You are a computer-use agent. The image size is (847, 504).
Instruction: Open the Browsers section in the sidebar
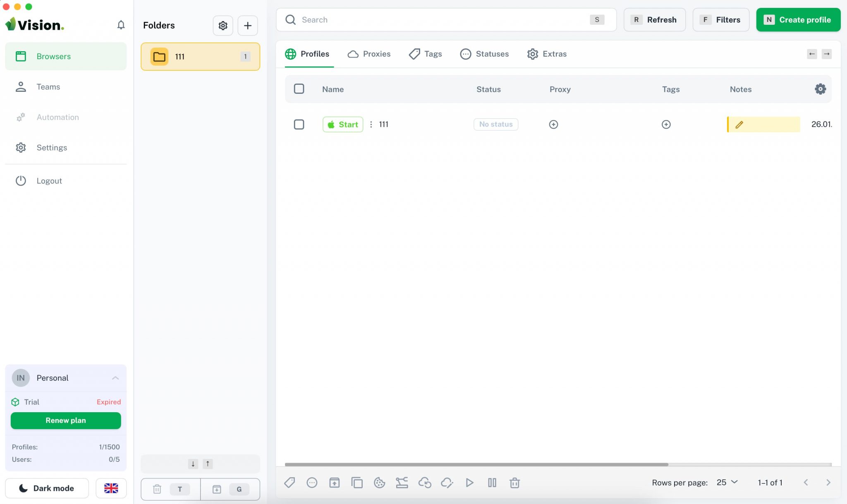[53, 56]
